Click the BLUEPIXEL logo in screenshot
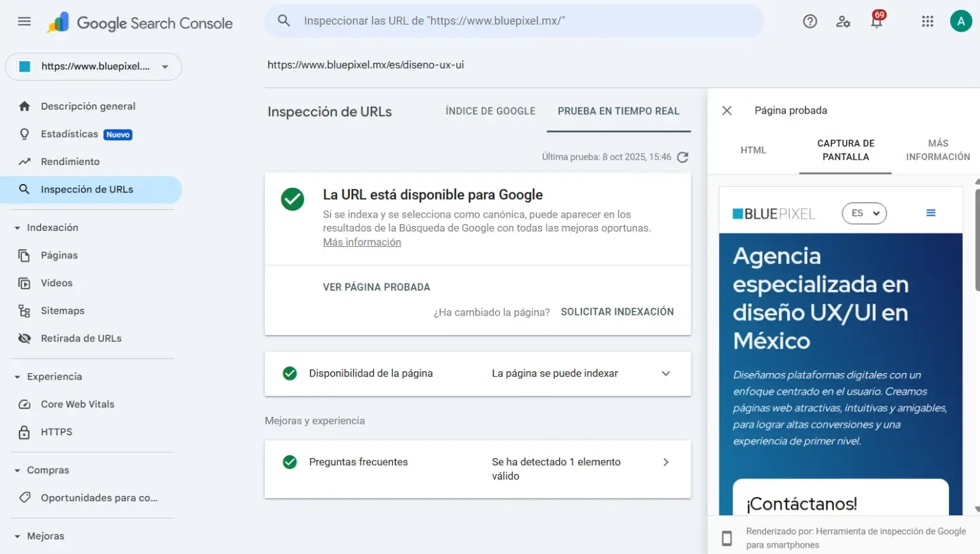The width and height of the screenshot is (980, 554). (774, 214)
